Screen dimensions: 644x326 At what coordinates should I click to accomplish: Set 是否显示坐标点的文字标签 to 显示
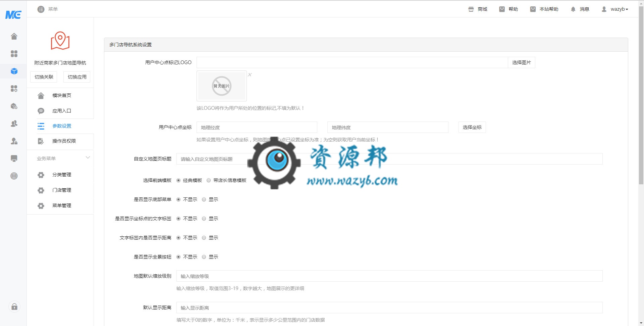click(x=204, y=219)
